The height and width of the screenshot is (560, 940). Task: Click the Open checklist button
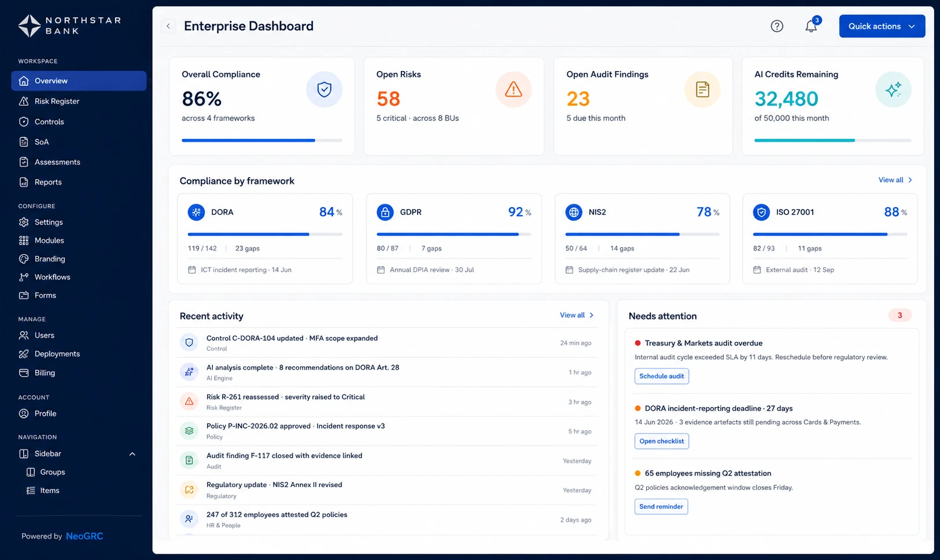click(662, 441)
